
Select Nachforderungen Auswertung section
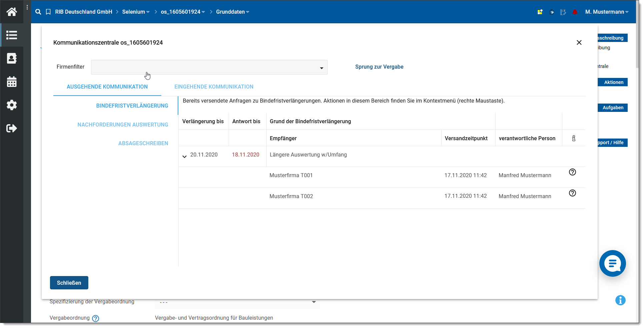click(123, 125)
